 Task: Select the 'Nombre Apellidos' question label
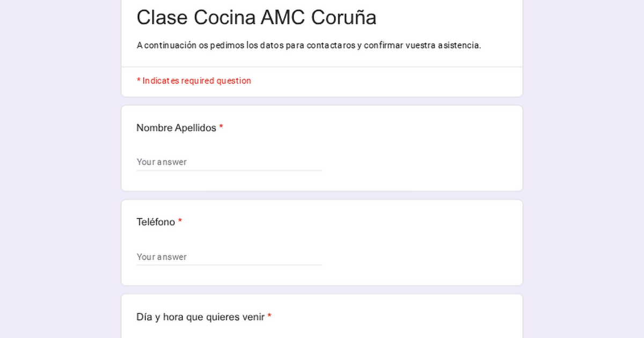(176, 128)
